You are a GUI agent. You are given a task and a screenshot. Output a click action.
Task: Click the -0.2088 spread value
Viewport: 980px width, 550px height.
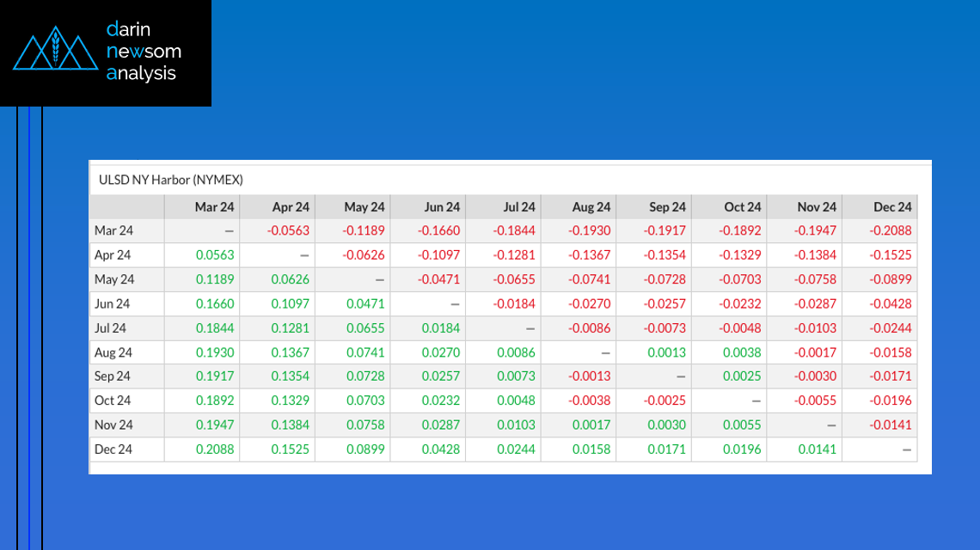tap(892, 231)
